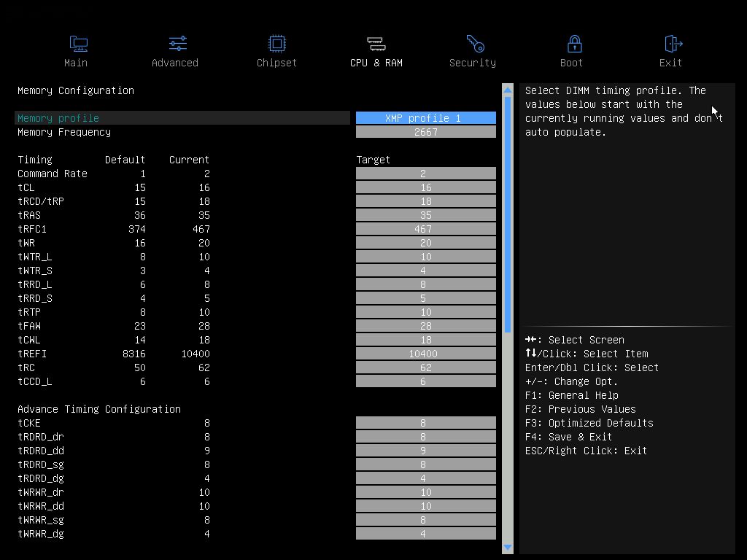Click the tRFC1 row label
The height and width of the screenshot is (560, 747).
pos(32,228)
